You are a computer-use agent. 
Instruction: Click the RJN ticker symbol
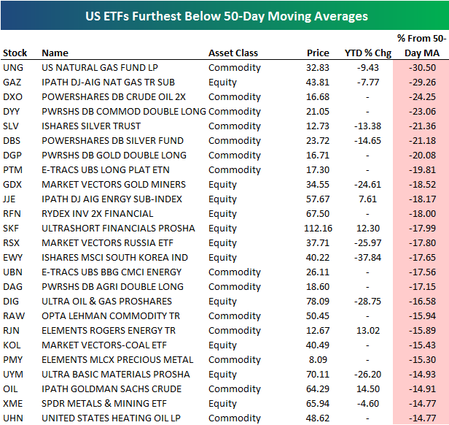[x=11, y=331]
